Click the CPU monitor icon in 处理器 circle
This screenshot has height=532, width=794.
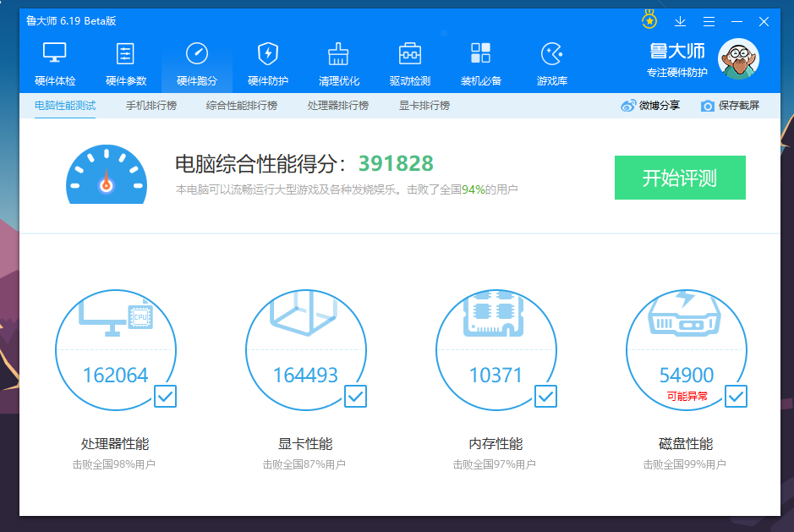[116, 316]
